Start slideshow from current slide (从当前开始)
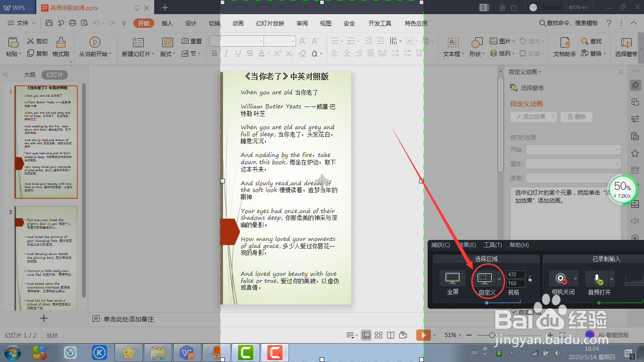 tap(95, 47)
